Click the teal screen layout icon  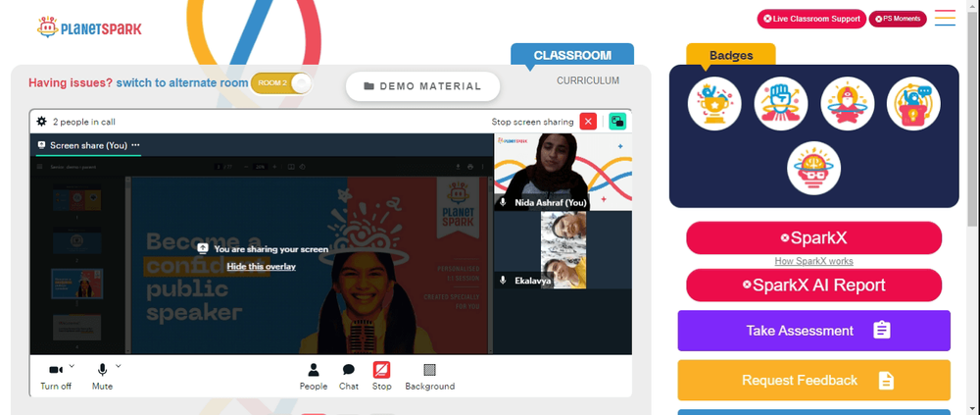pos(617,122)
